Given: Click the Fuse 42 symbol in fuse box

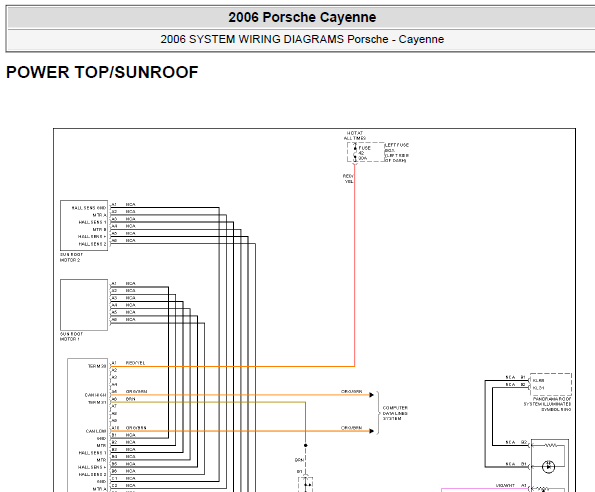Looking at the screenshot, I should (355, 152).
